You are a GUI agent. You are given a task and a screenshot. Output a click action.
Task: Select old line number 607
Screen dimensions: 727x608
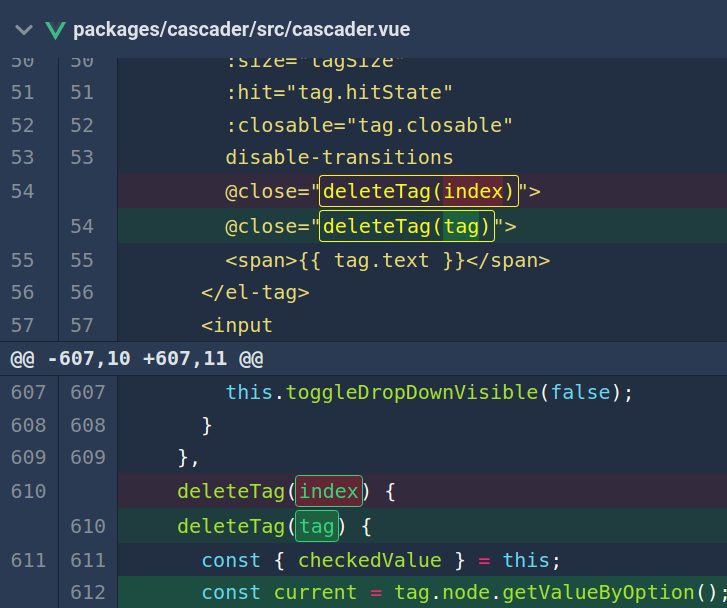click(29, 392)
